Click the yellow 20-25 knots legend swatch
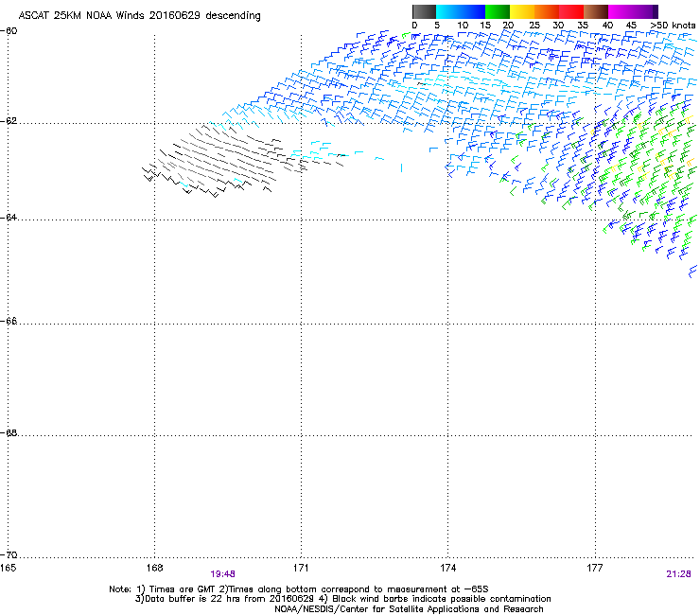The height and width of the screenshot is (615, 700). (x=522, y=11)
